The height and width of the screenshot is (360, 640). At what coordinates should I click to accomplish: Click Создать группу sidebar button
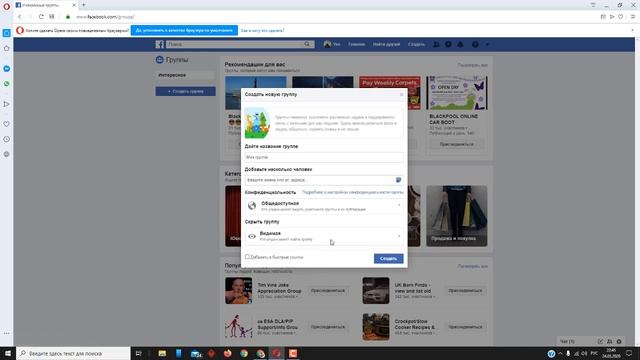185,91
